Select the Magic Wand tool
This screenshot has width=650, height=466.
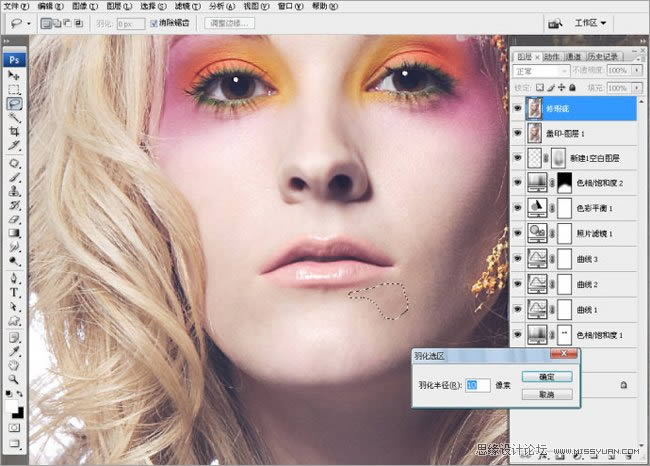point(15,117)
